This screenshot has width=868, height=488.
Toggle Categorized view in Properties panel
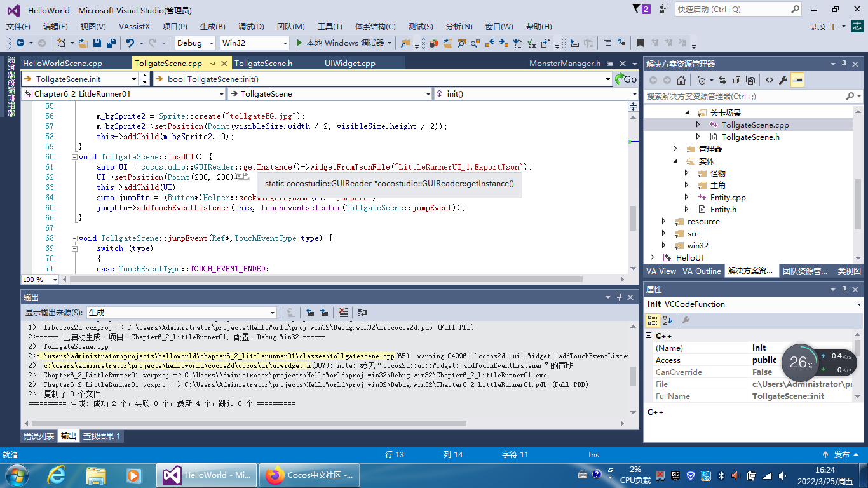pyautogui.click(x=653, y=320)
